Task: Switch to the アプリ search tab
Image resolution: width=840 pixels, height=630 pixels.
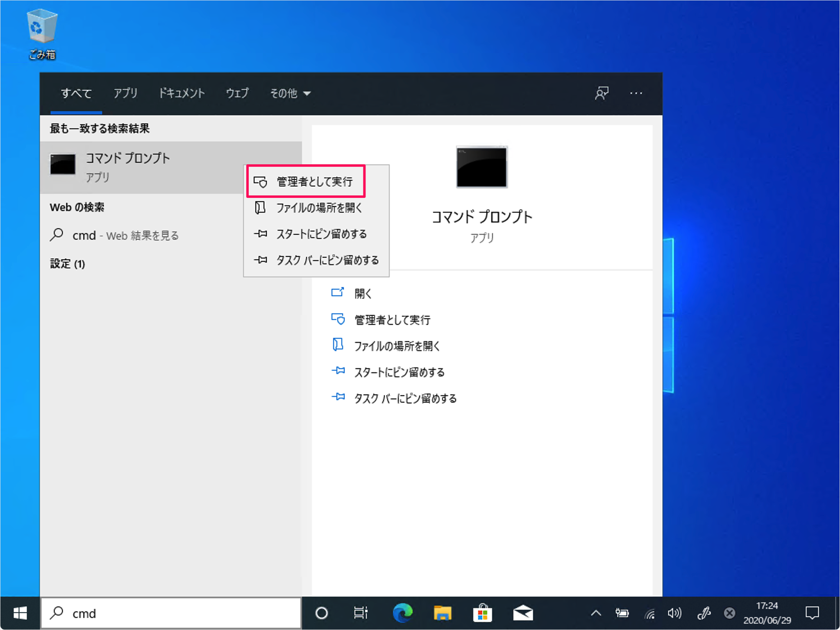Action: 125,93
